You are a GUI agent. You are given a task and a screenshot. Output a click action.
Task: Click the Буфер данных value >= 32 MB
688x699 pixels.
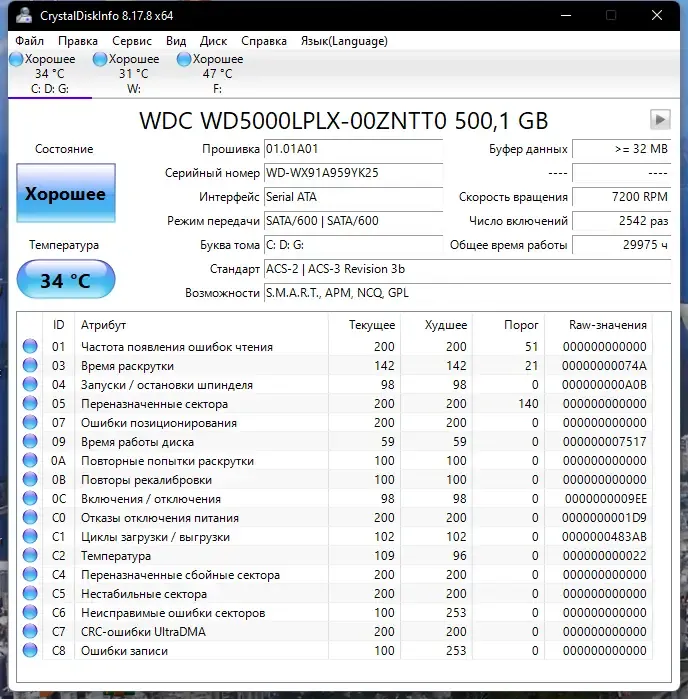[x=622, y=149]
